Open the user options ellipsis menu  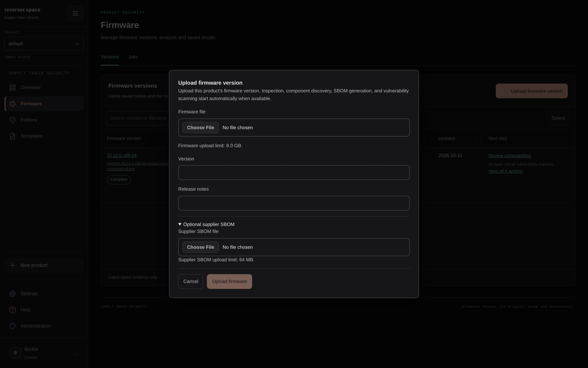[x=76, y=354]
